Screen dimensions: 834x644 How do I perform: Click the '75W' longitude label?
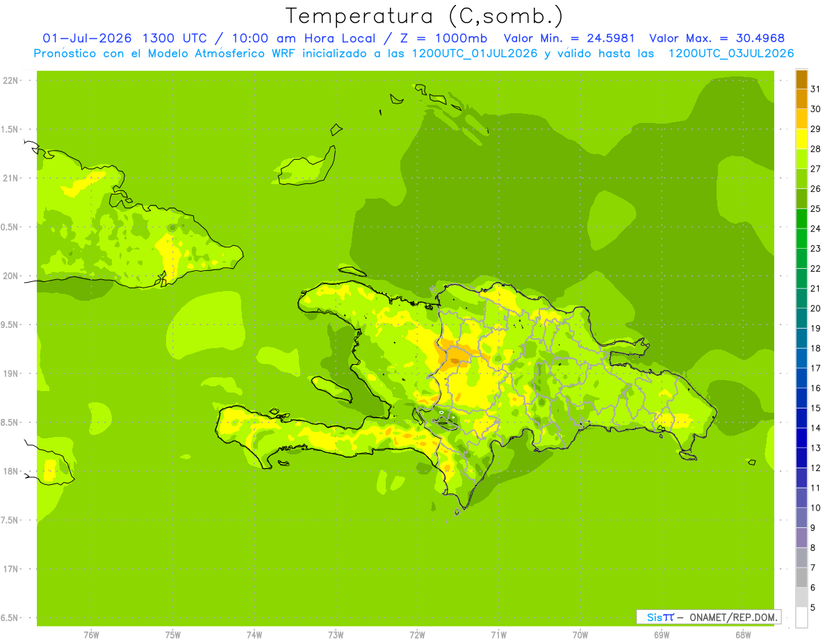[173, 634]
